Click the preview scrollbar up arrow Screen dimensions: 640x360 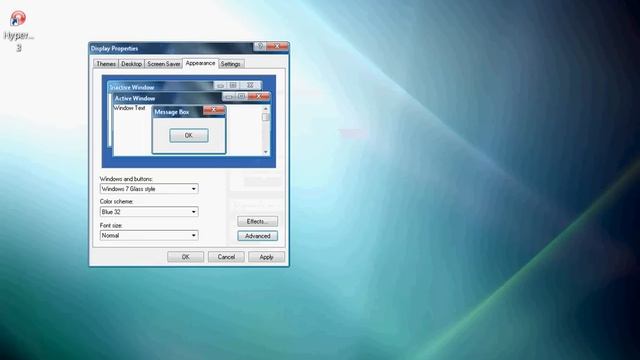point(266,109)
